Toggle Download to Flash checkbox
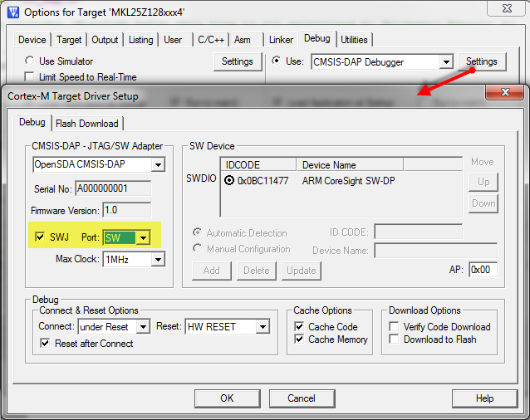The width and height of the screenshot is (530, 420). pyautogui.click(x=394, y=340)
